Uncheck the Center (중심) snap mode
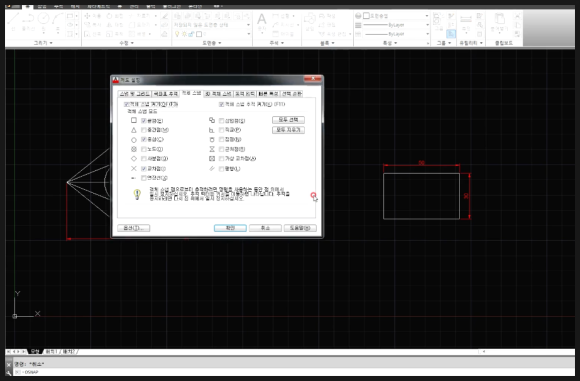The image size is (580, 381). pos(144,139)
